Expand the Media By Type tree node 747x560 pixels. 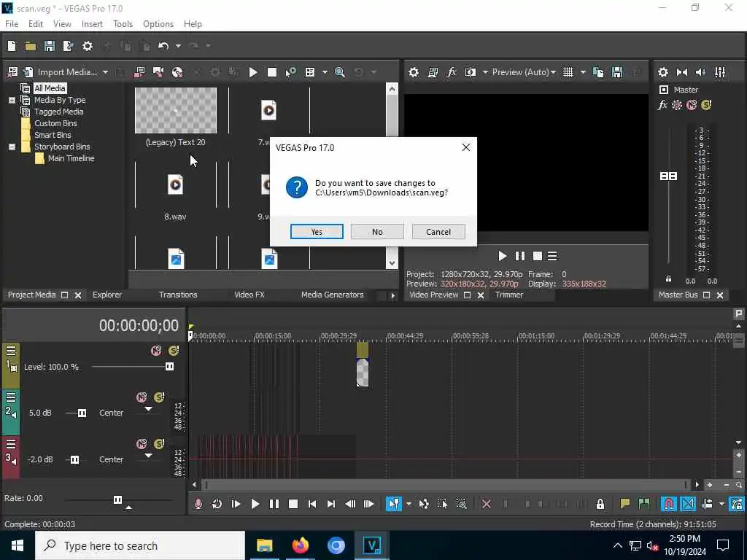click(12, 100)
